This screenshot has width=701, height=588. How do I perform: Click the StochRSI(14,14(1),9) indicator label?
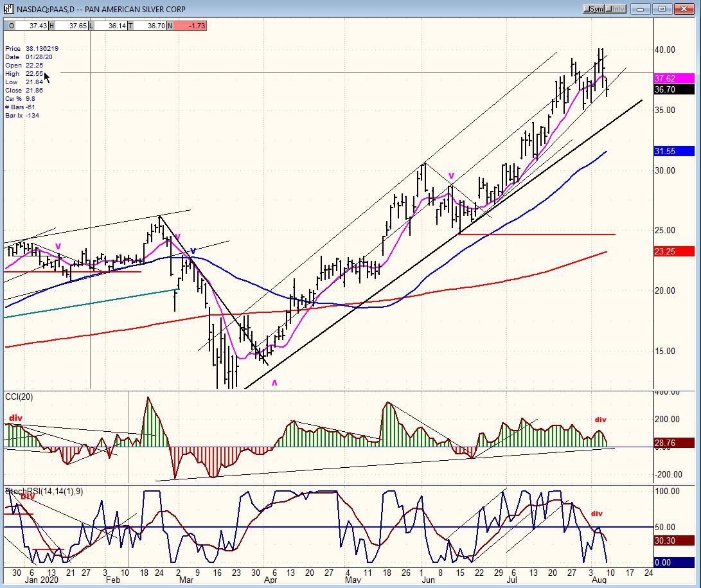[44, 492]
